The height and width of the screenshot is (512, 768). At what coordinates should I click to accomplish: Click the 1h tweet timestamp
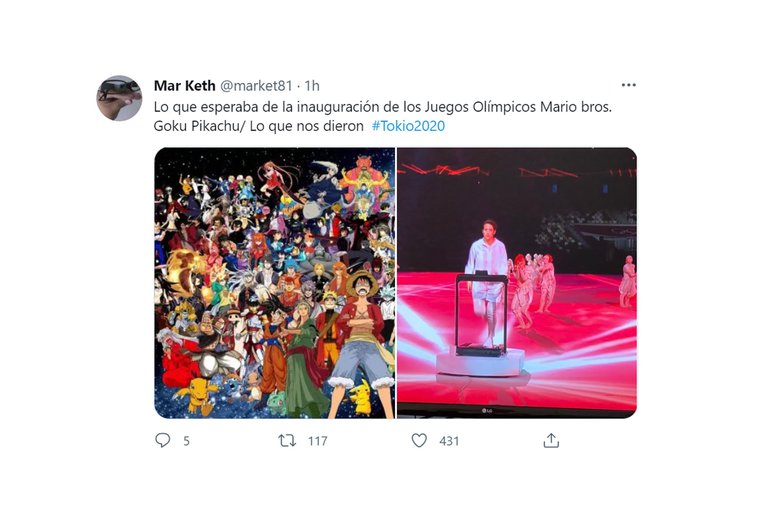312,86
